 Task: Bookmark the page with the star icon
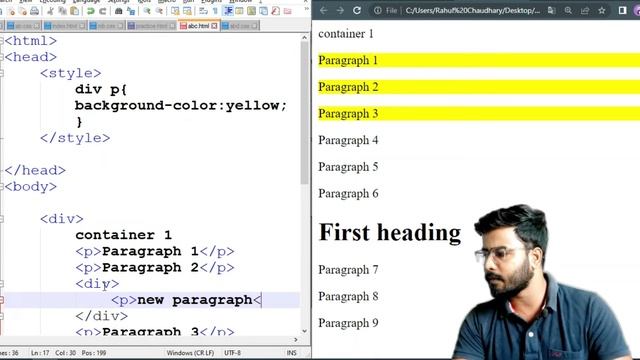[602, 10]
